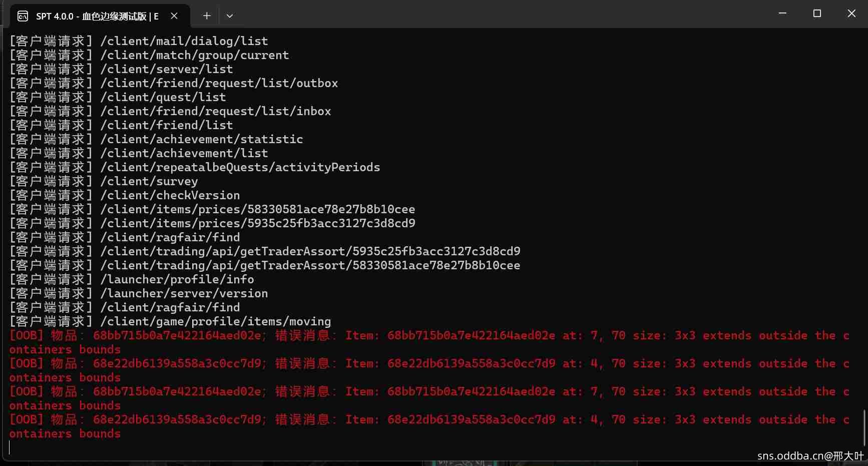Click the sns.oddba.cn watermark text
This screenshot has height=466, width=868.
coord(810,455)
